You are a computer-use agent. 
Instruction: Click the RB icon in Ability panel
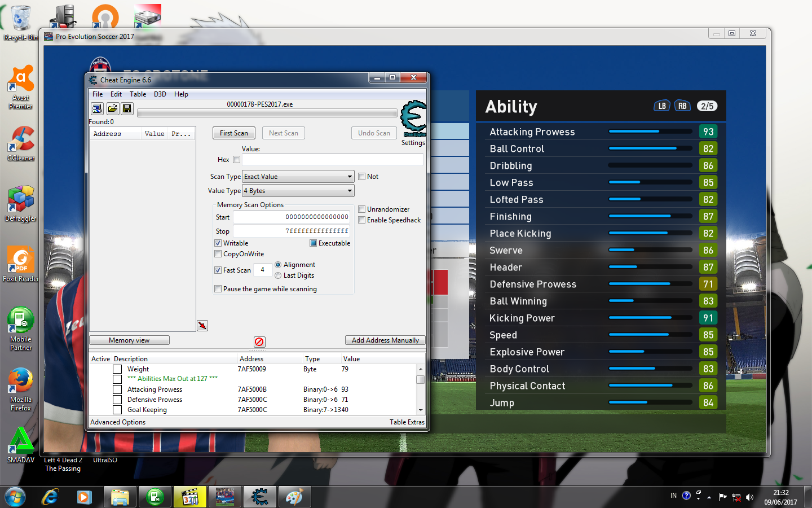682,106
